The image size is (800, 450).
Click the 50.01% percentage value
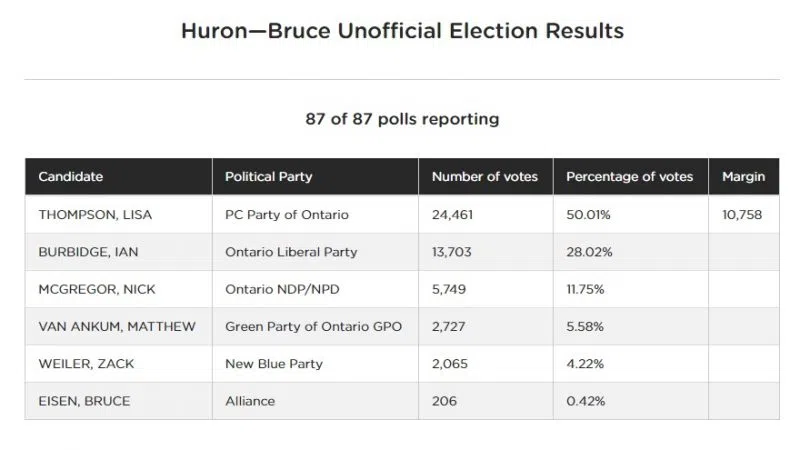[589, 215]
